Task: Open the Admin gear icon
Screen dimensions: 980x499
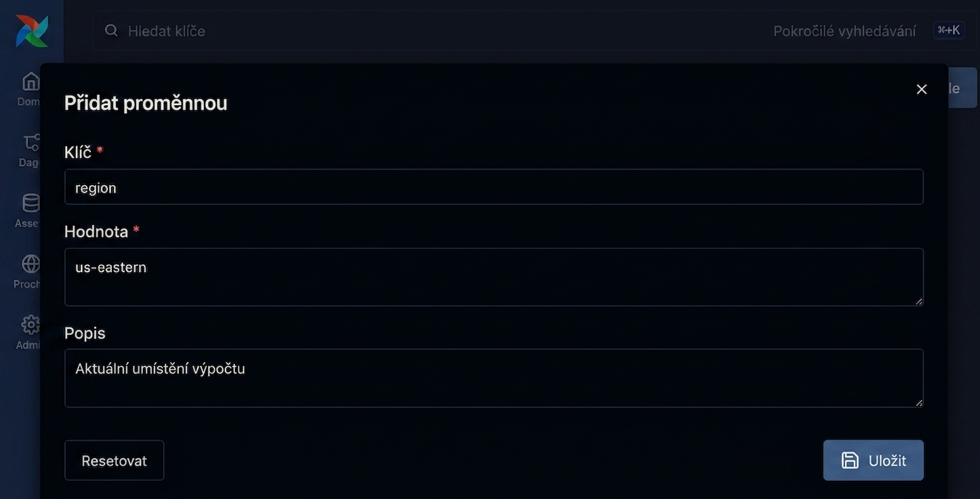Action: coord(30,325)
